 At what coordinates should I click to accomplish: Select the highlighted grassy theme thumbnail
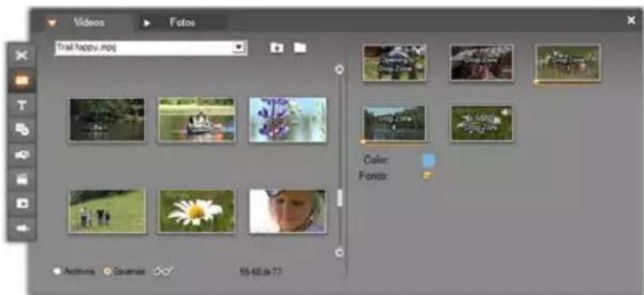568,62
